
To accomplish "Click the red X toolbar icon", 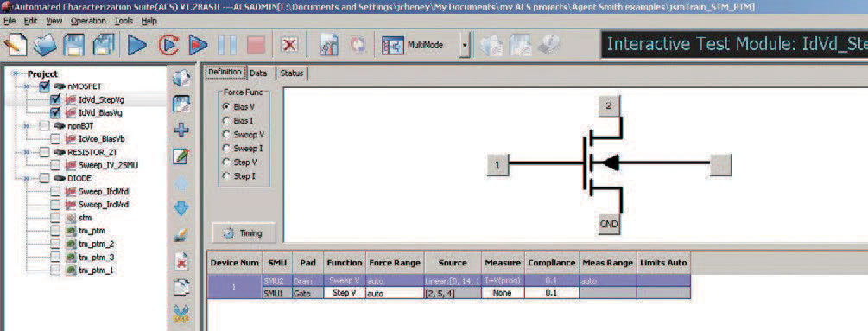I will (x=289, y=45).
